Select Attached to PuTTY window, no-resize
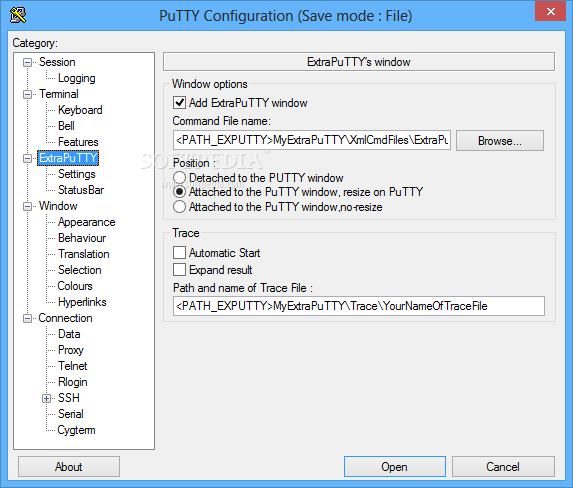Screen dimensions: 573x488 click(179, 207)
